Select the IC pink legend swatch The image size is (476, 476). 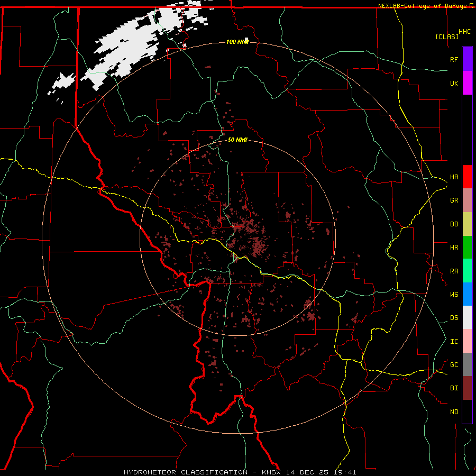pos(467,341)
